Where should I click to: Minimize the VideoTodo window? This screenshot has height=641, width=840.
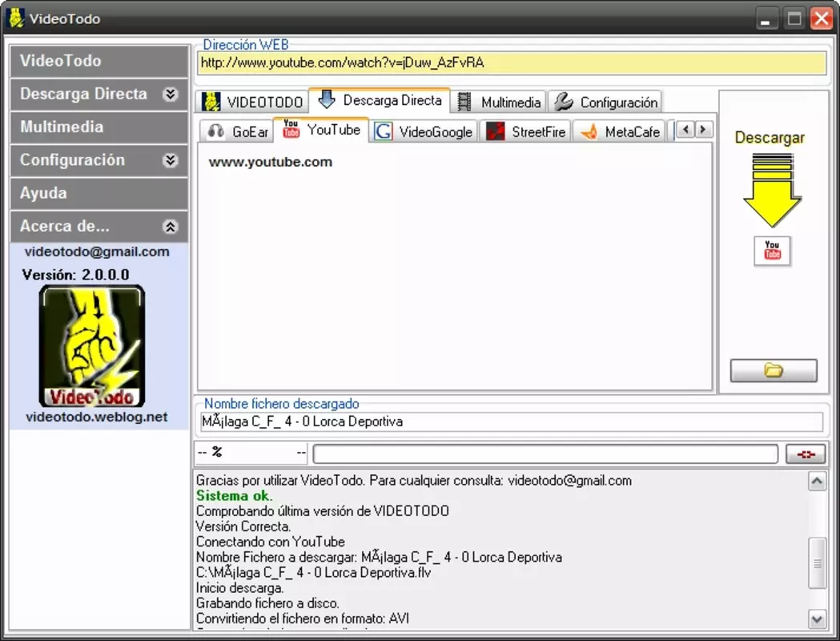coord(766,18)
